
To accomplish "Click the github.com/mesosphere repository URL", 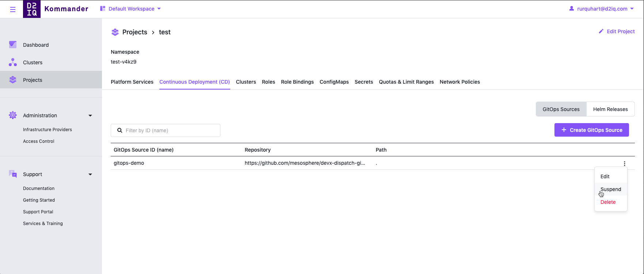I will [x=305, y=163].
